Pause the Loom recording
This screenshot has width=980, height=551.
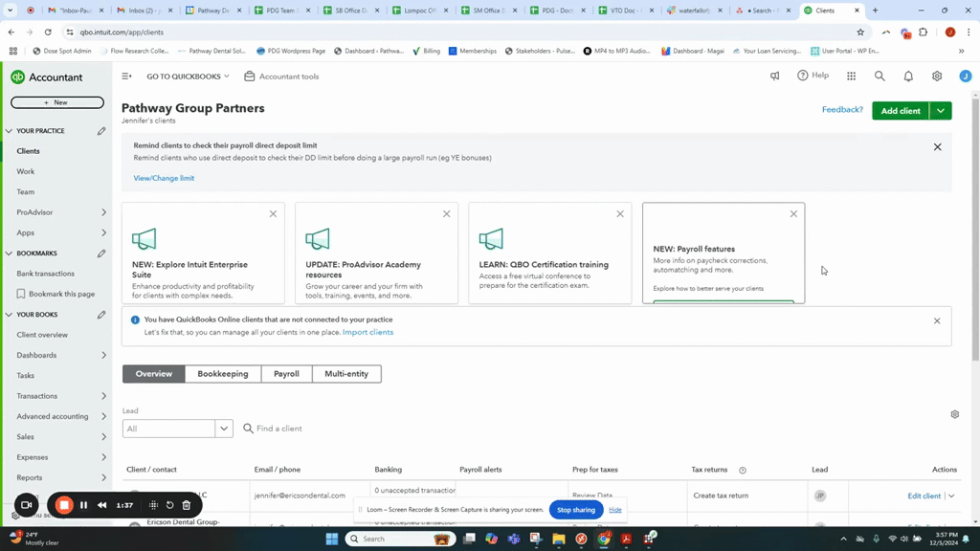[84, 505]
